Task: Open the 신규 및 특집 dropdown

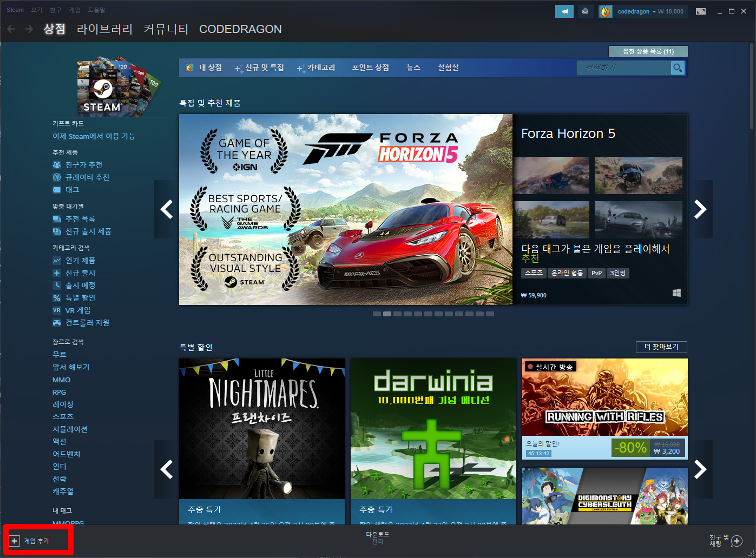Action: point(260,68)
